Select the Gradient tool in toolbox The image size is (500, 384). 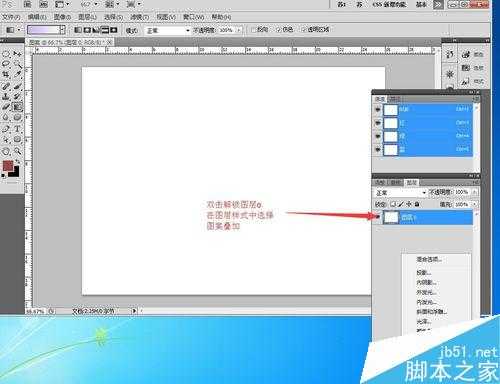click(17, 107)
